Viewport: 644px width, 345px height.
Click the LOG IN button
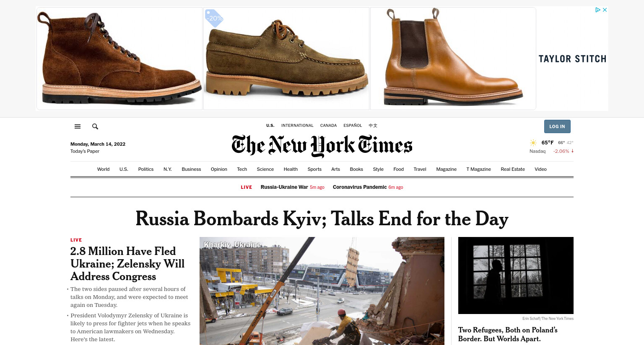pyautogui.click(x=557, y=126)
